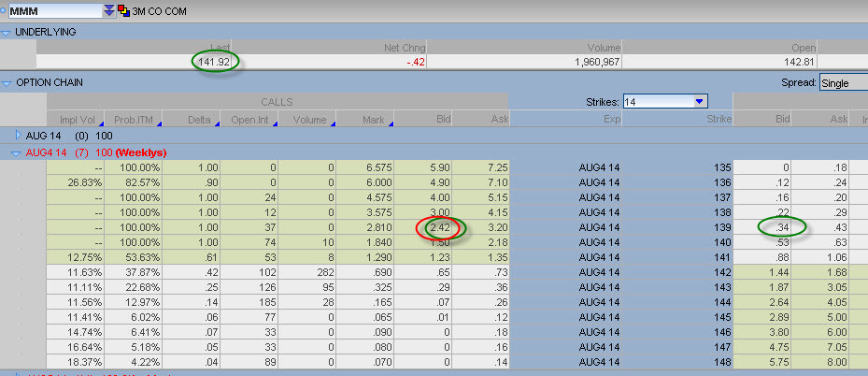
Task: Collapse the OPTION CHAIN section
Action: [x=7, y=82]
